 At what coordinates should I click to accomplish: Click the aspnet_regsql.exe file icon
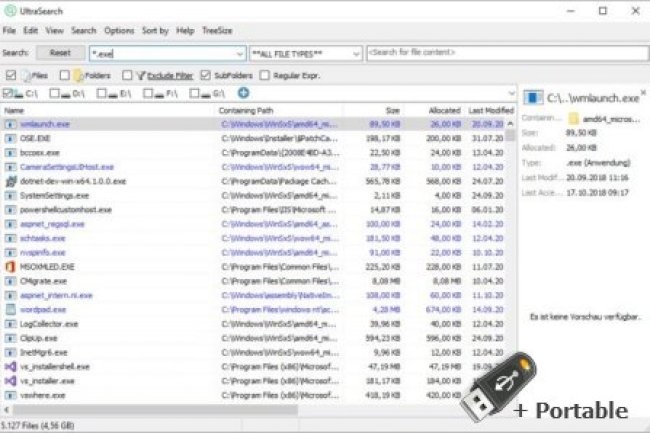click(10, 224)
